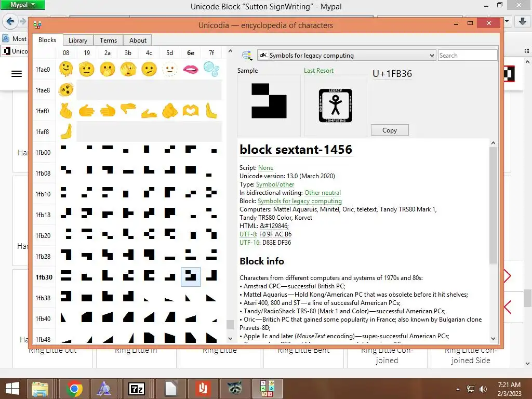
Task: Open the UTF-8 link
Action: coord(248,234)
